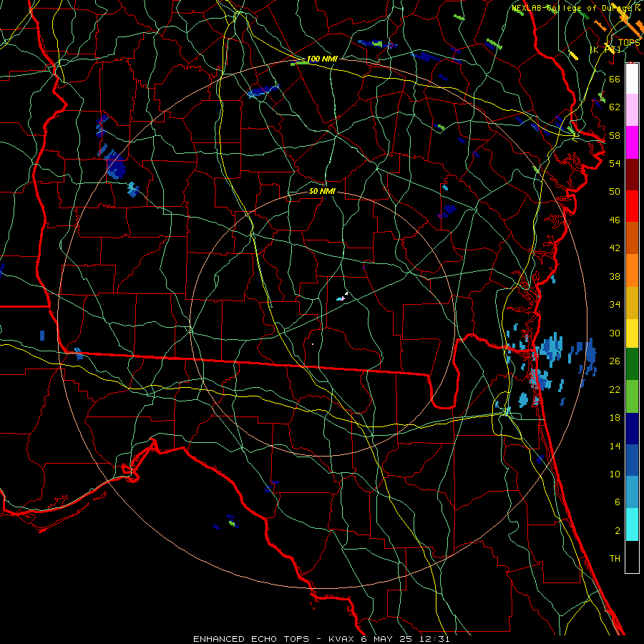The width and height of the screenshot is (644, 644).
Task: Click the dark red legend swatch
Action: click(632, 175)
